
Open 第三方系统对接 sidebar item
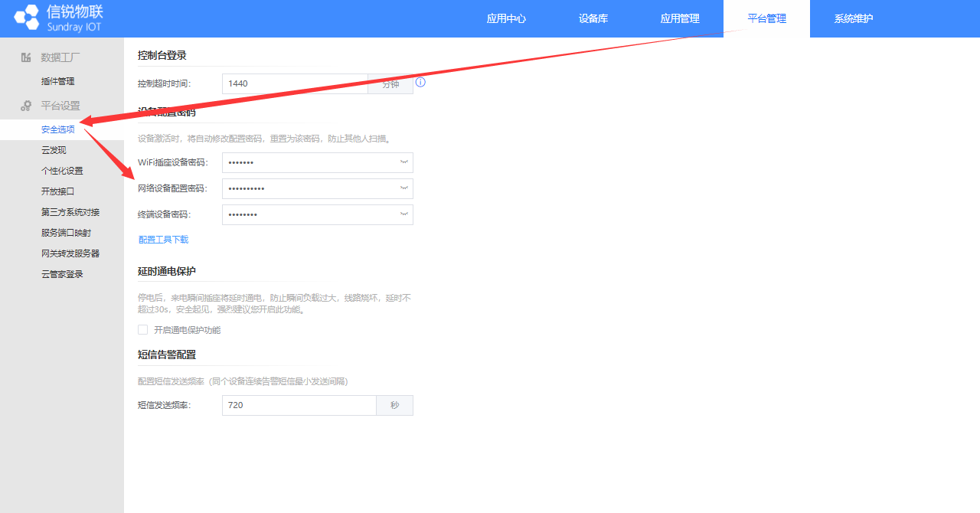[70, 212]
